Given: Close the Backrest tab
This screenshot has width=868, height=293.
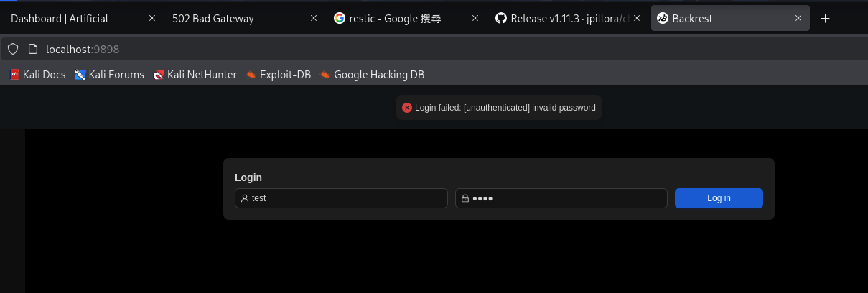Looking at the screenshot, I should tap(799, 19).
